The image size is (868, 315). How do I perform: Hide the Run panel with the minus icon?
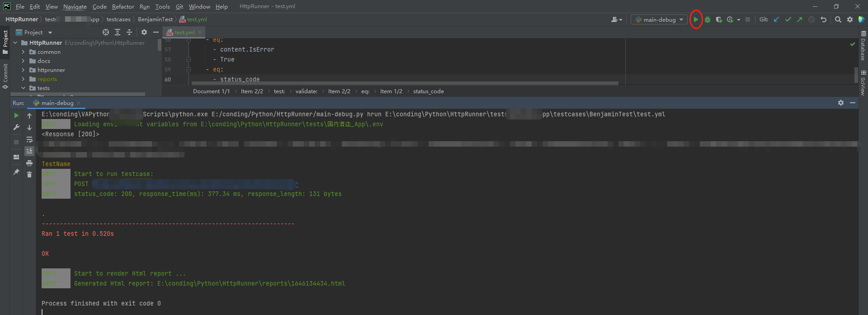coord(853,103)
